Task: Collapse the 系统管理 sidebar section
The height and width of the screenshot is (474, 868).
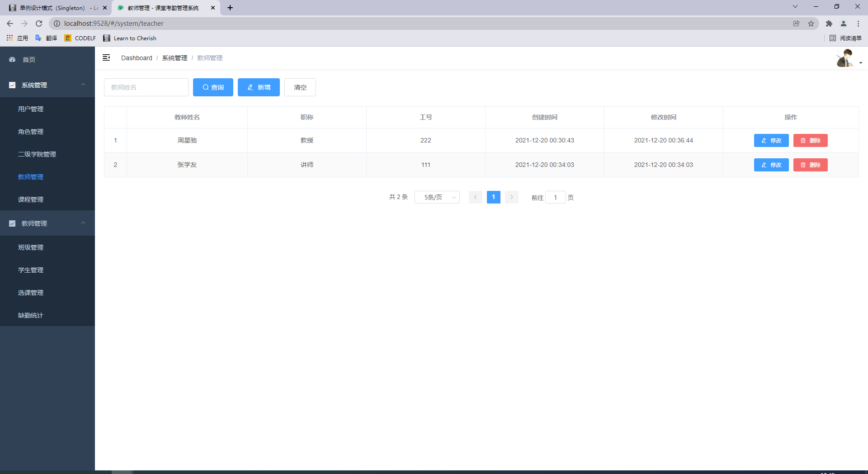Action: click(83, 85)
